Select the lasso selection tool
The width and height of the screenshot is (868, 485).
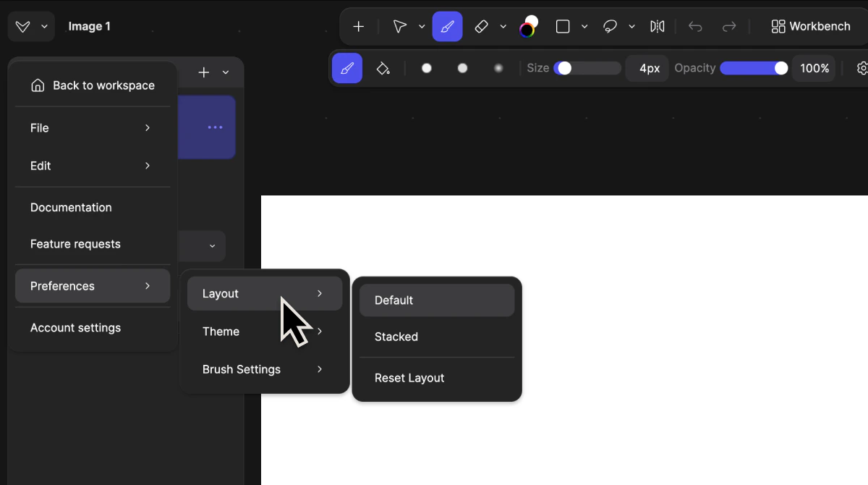click(610, 27)
